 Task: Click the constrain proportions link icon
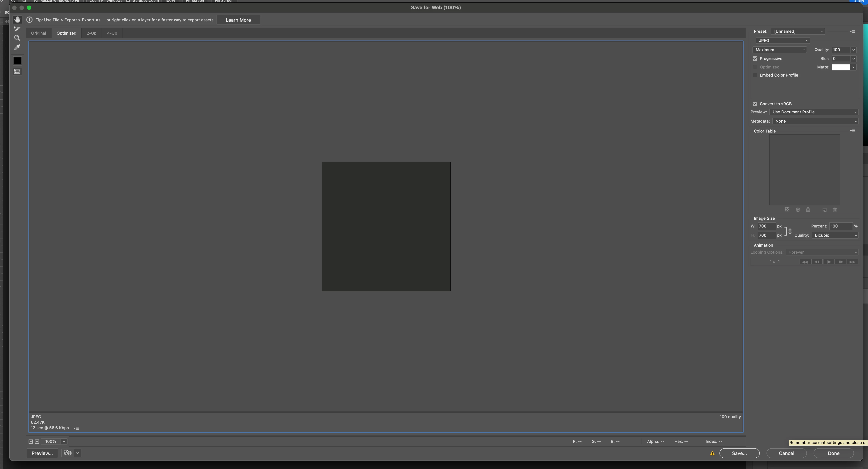(x=790, y=231)
